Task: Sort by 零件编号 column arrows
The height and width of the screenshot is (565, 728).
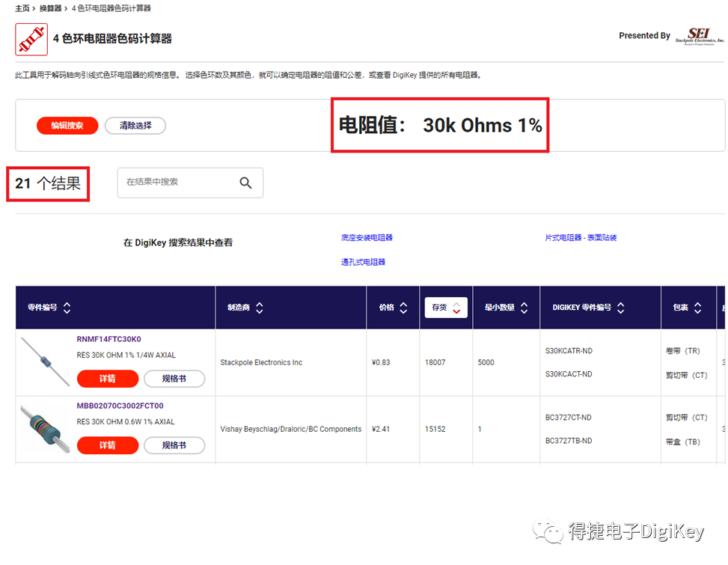Action: click(67, 308)
